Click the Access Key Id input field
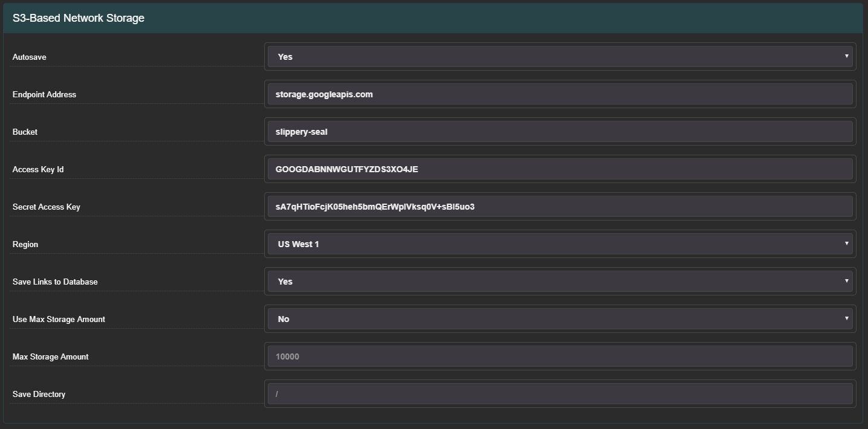This screenshot has width=868, height=429. tap(560, 169)
